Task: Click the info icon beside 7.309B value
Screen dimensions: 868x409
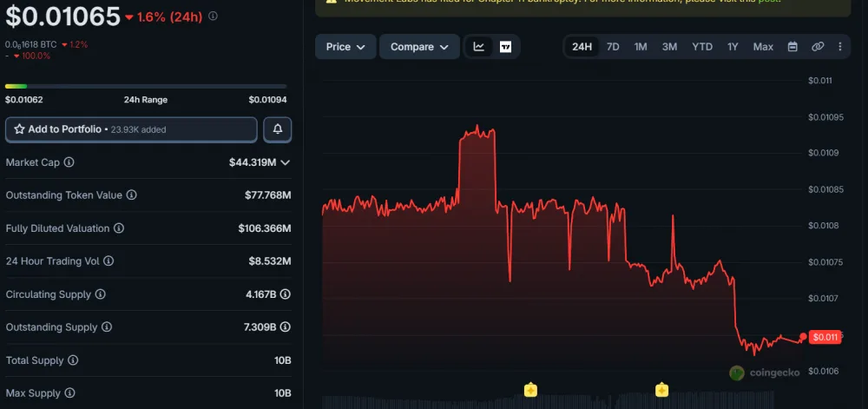Action: [x=285, y=327]
